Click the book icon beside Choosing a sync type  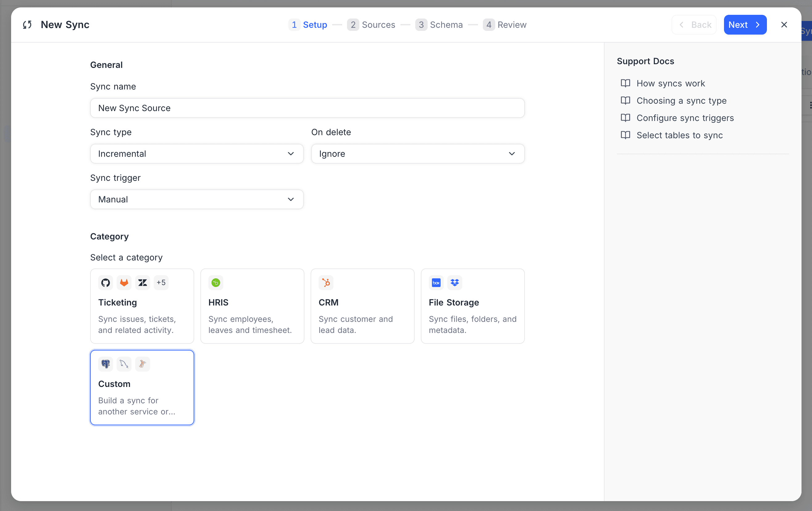(626, 101)
